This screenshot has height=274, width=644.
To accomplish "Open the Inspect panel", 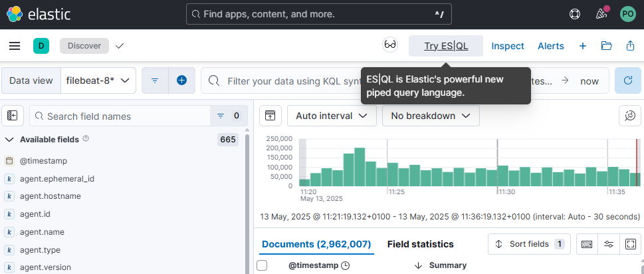I will [508, 46].
